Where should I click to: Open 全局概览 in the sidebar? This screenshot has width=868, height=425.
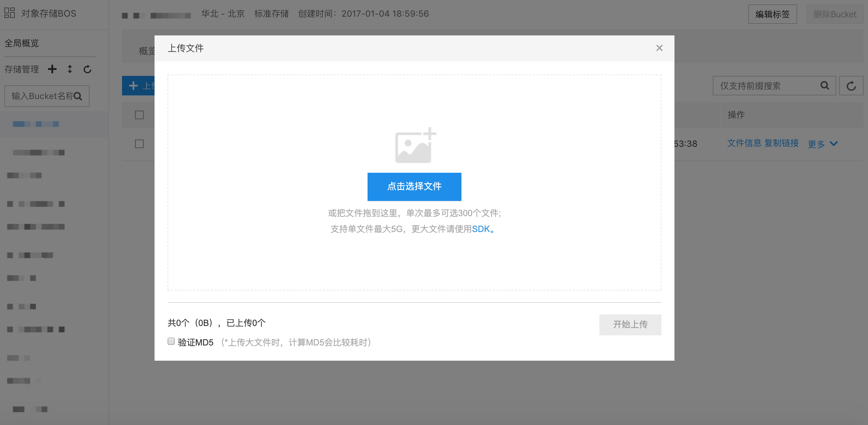pyautogui.click(x=22, y=43)
